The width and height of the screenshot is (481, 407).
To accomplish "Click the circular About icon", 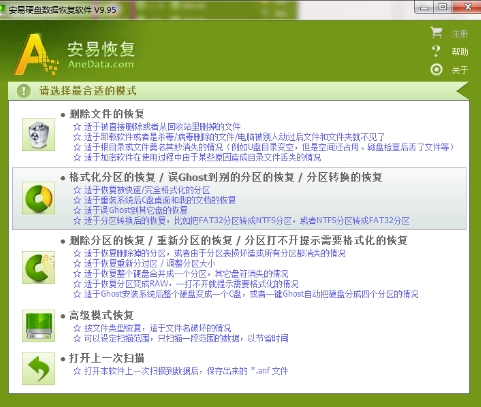I will point(436,70).
